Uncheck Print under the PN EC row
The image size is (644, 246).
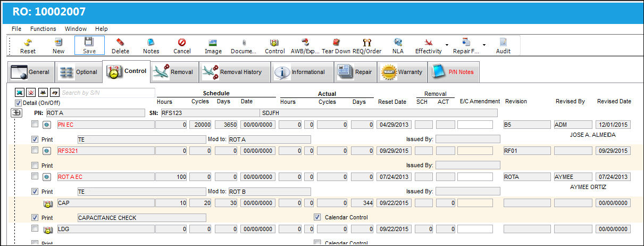35,139
